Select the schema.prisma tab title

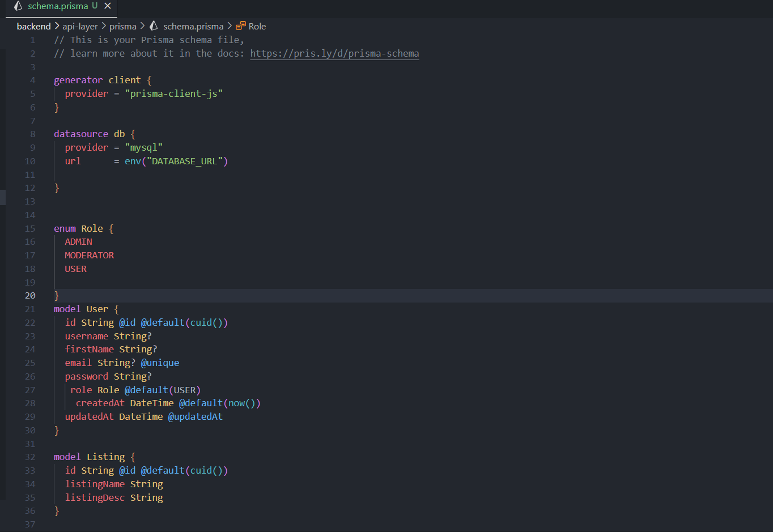[58, 6]
